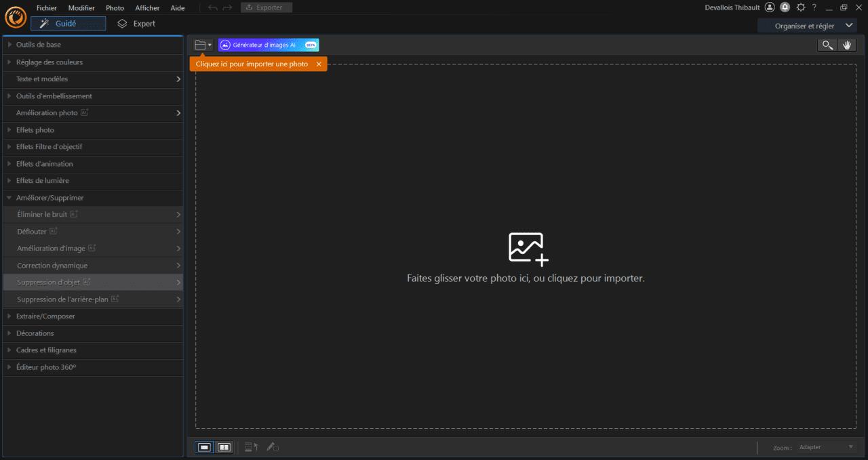Check notifications via the bell icon
The height and width of the screenshot is (460, 868).
[x=785, y=8]
